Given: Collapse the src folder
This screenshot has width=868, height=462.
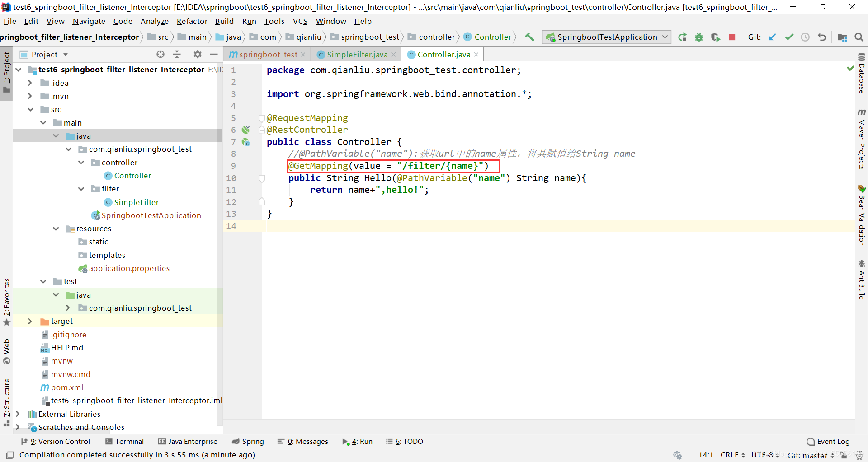Looking at the screenshot, I should pos(30,109).
